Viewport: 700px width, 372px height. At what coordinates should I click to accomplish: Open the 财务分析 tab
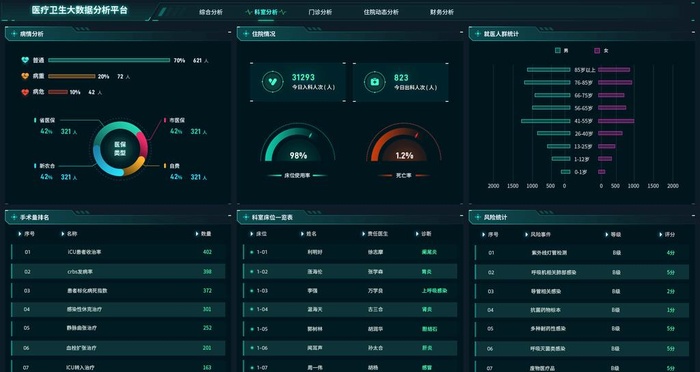click(442, 13)
